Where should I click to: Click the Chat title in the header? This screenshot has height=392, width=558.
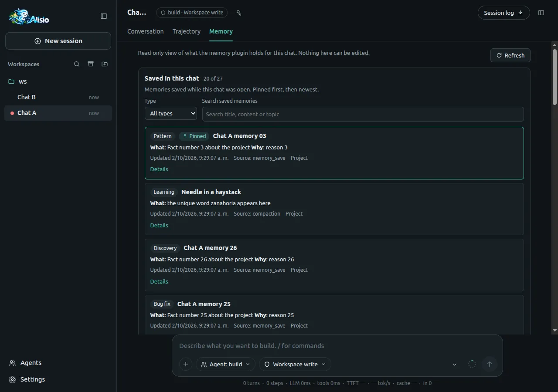point(137,13)
